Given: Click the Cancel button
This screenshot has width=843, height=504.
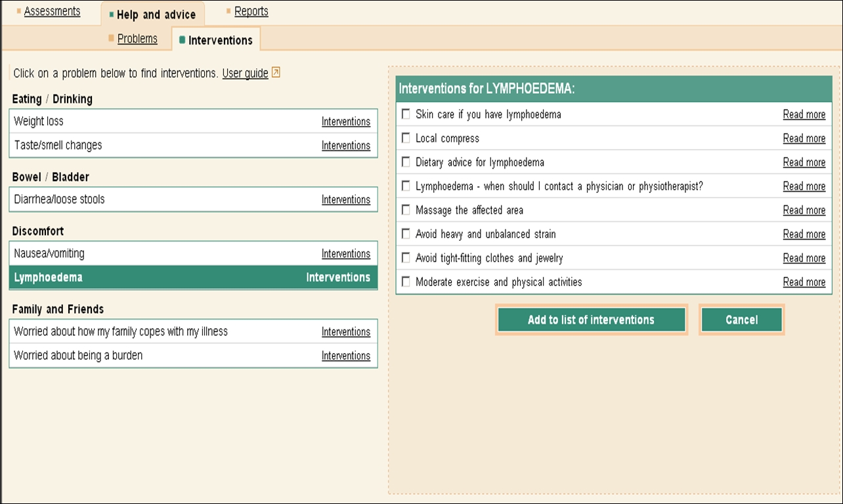Looking at the screenshot, I should coord(741,320).
